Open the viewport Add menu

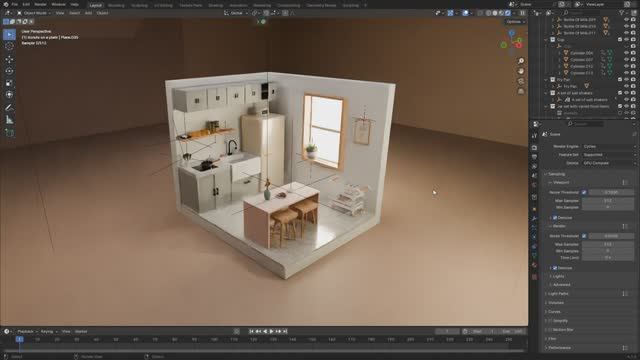88,13
